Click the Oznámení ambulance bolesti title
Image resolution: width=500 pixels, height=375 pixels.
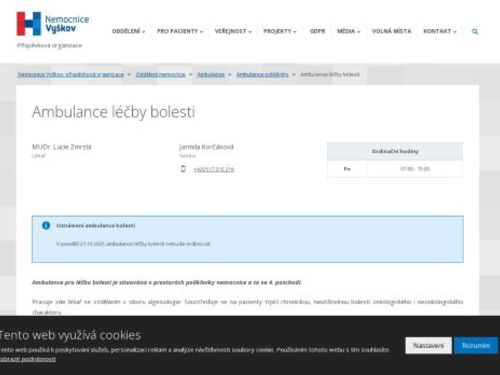[96, 226]
